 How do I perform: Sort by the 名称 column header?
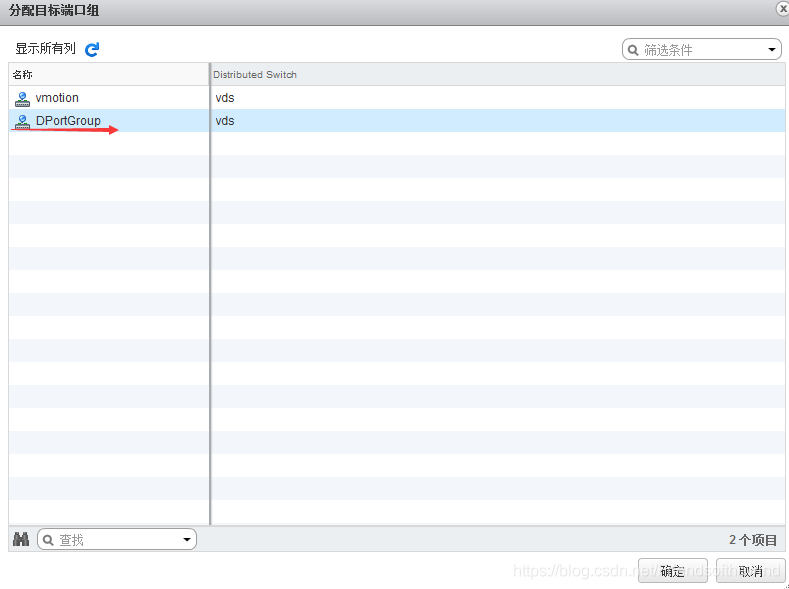[109, 74]
